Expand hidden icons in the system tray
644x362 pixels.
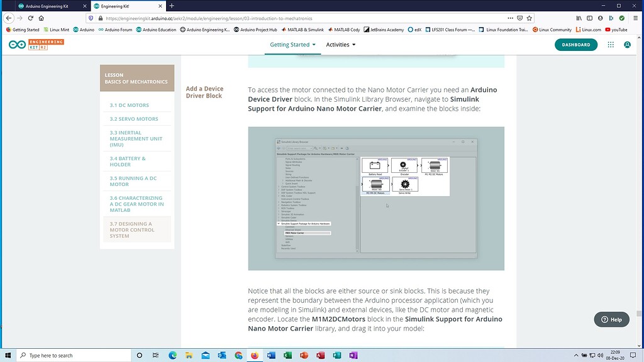click(576, 355)
